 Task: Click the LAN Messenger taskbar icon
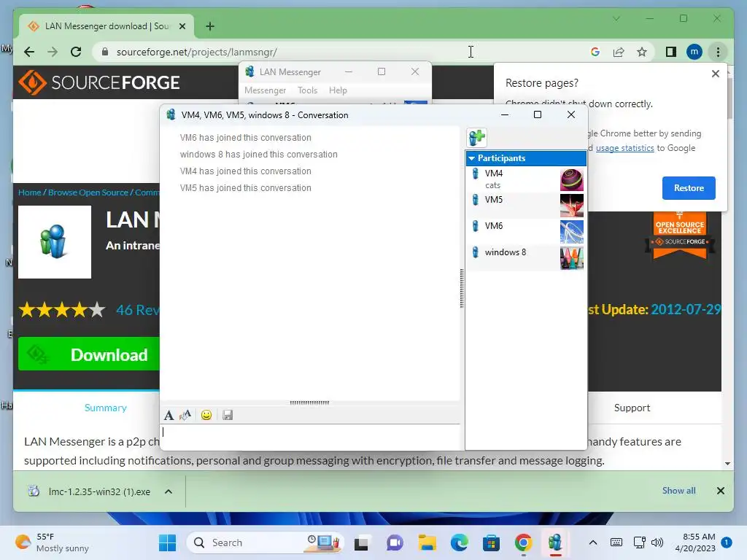pos(554,542)
